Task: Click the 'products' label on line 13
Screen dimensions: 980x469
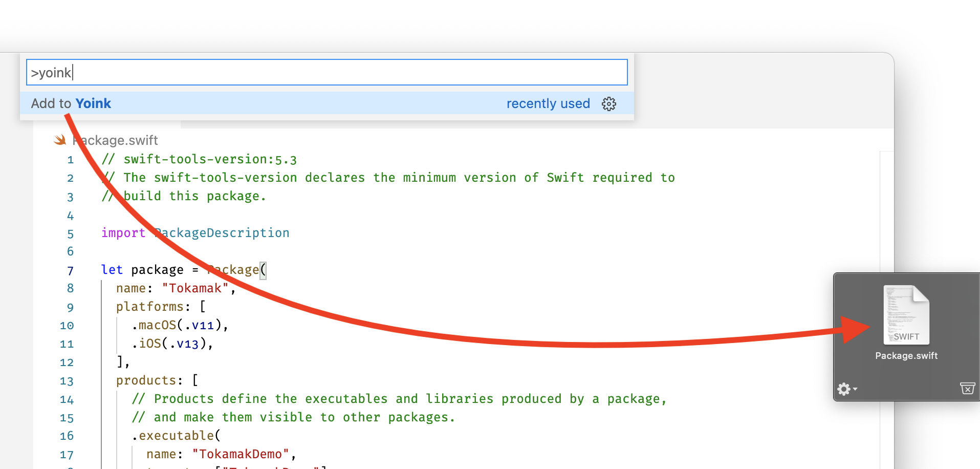Action: [146, 380]
